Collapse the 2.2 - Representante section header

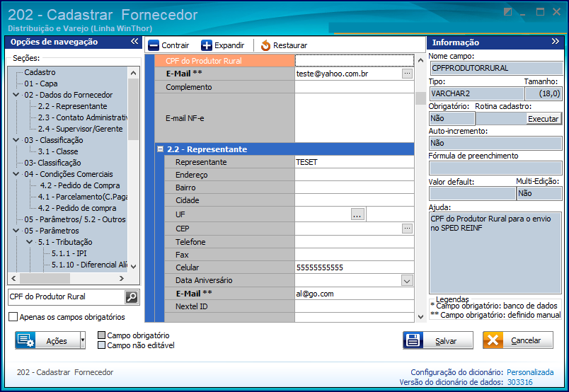coord(160,149)
